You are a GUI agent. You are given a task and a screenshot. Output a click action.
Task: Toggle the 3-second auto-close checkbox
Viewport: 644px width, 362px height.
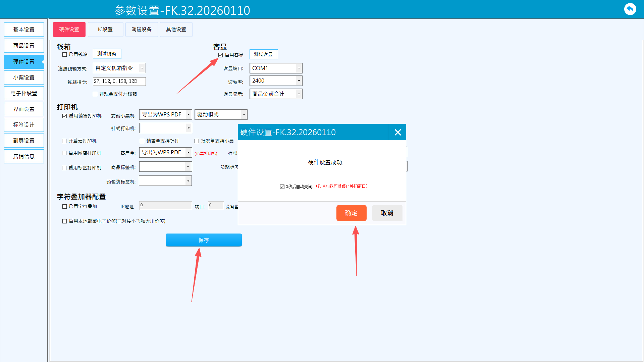pyautogui.click(x=282, y=187)
